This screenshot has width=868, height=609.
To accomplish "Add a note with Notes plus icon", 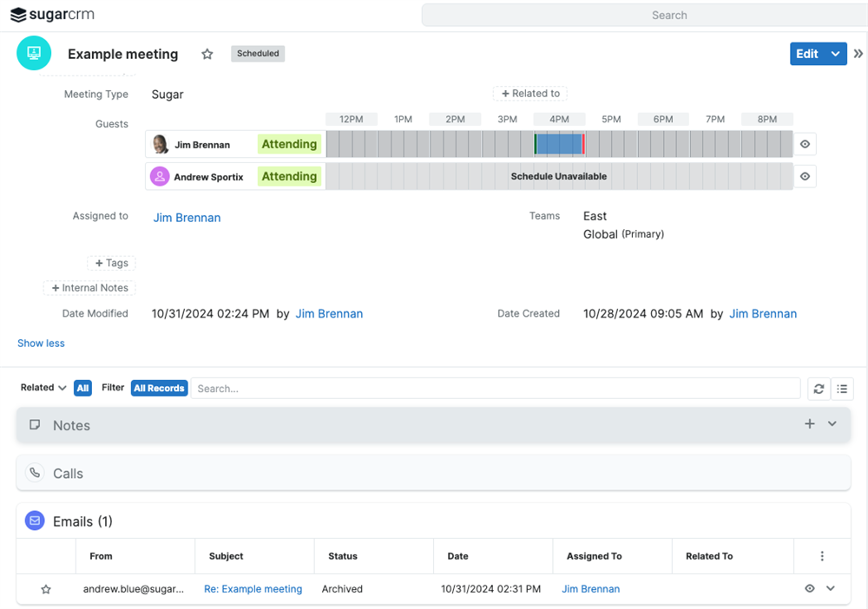I will [x=809, y=424].
